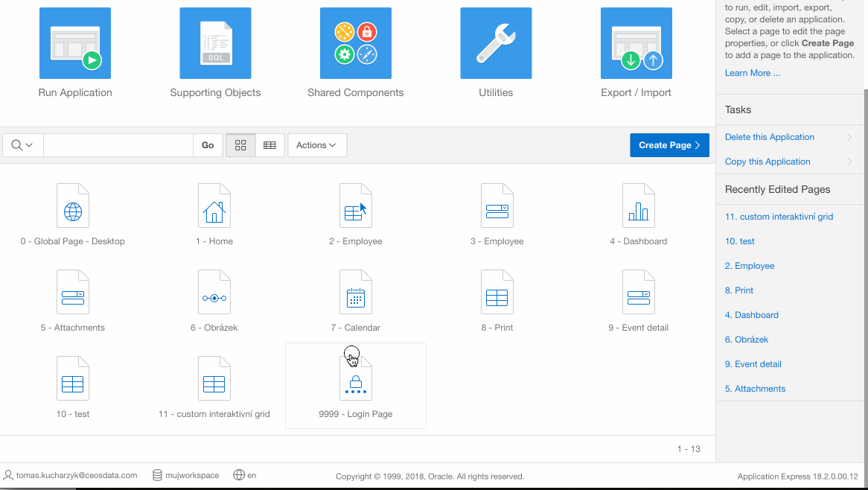
Task: Open the Learn More link
Action: click(x=752, y=73)
